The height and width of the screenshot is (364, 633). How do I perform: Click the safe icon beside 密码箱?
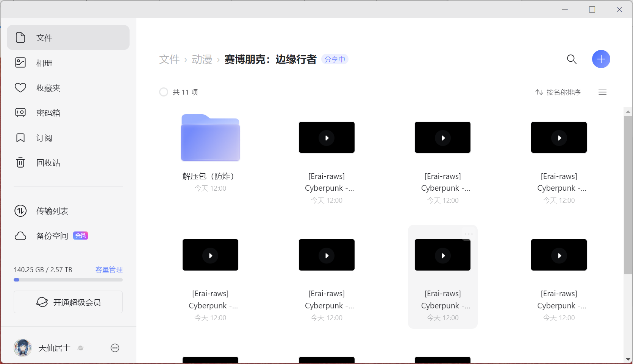click(20, 113)
